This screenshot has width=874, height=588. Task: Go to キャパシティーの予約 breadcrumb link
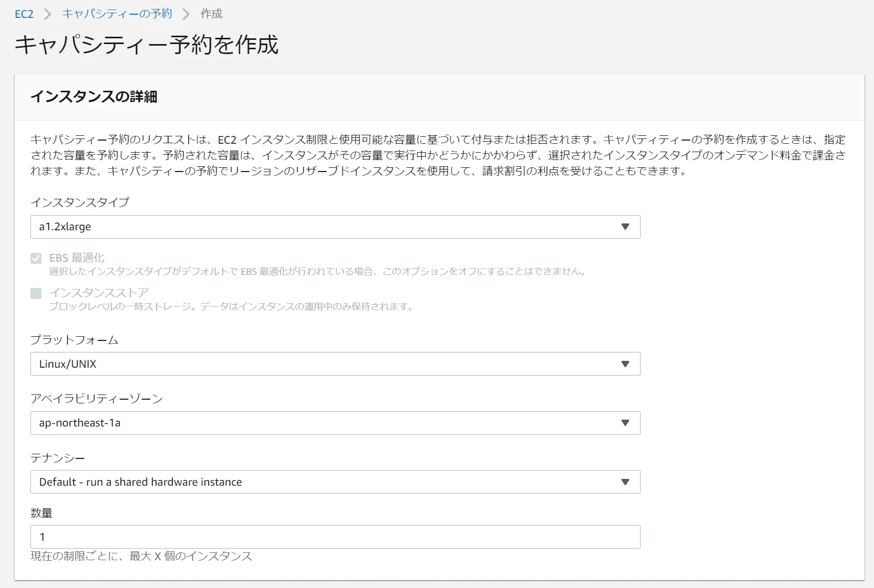117,14
